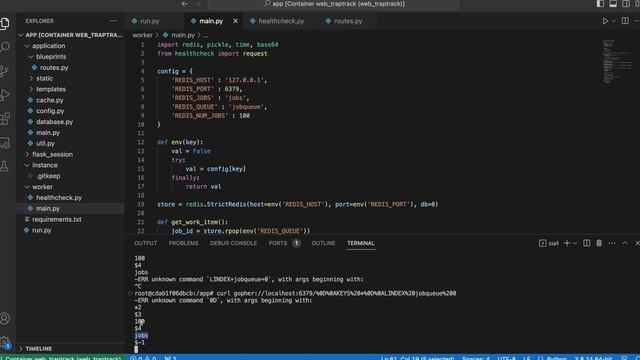This screenshot has width=640, height=360.
Task: Click Explorer more actions ellipsis
Action: 113,21
